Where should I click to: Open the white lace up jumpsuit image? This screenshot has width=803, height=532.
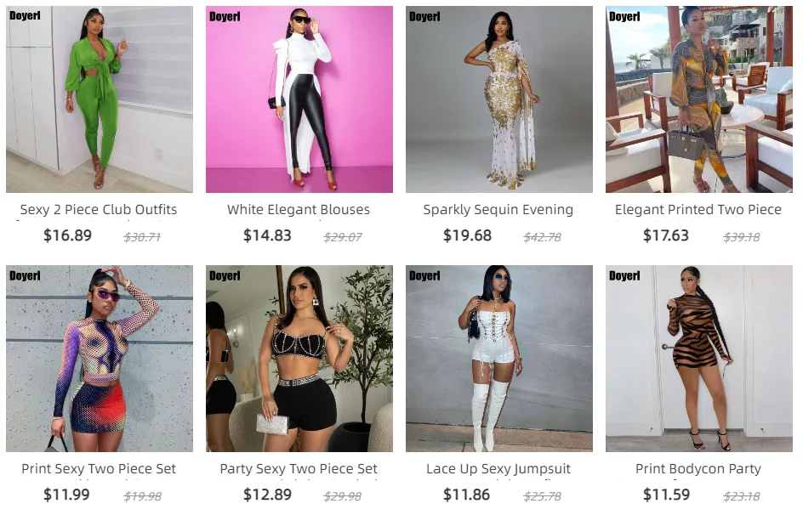pos(499,358)
